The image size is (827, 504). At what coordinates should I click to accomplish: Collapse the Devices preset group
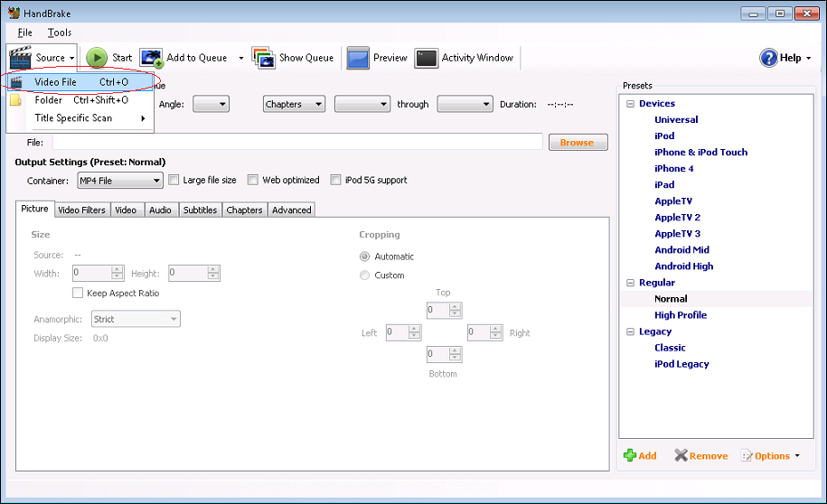point(630,104)
